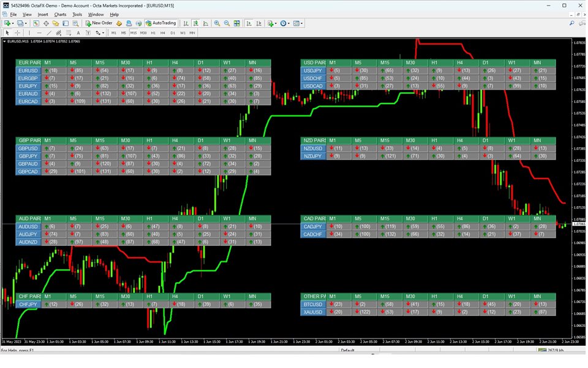Switch timeframe to D1 in toolbar
The height and width of the screenshot is (368, 588).
click(x=173, y=33)
